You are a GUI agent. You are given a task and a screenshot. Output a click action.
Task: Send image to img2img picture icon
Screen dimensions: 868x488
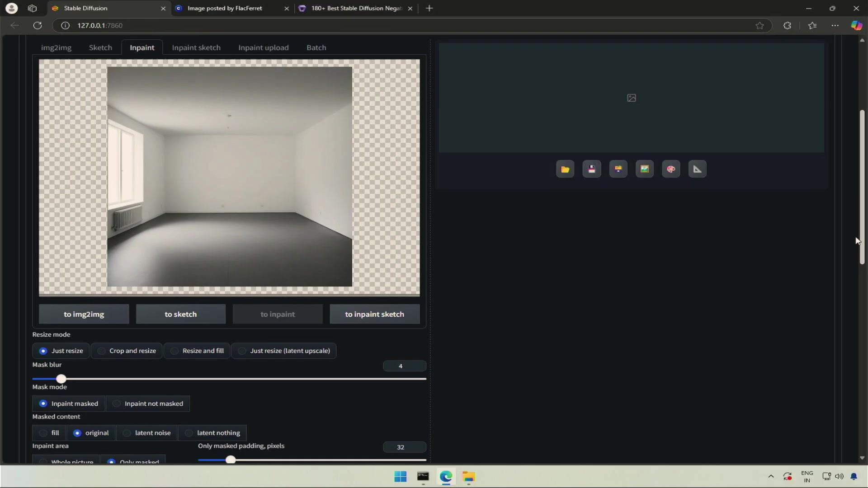[x=645, y=169]
